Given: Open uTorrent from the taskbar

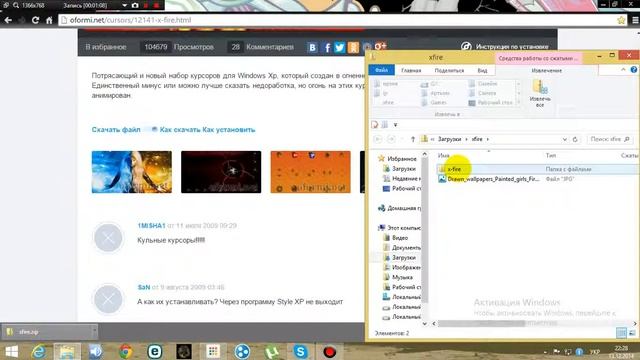Looking at the screenshot, I should pos(271,351).
